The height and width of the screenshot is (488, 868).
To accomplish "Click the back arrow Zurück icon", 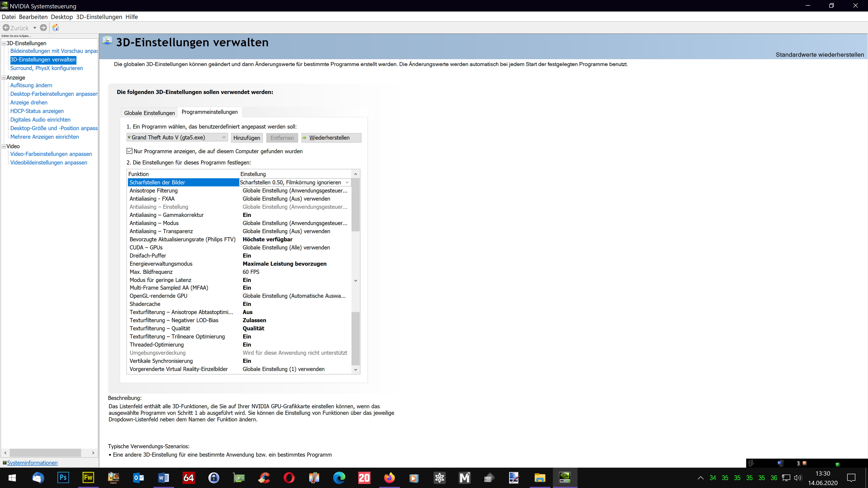I will 6,28.
